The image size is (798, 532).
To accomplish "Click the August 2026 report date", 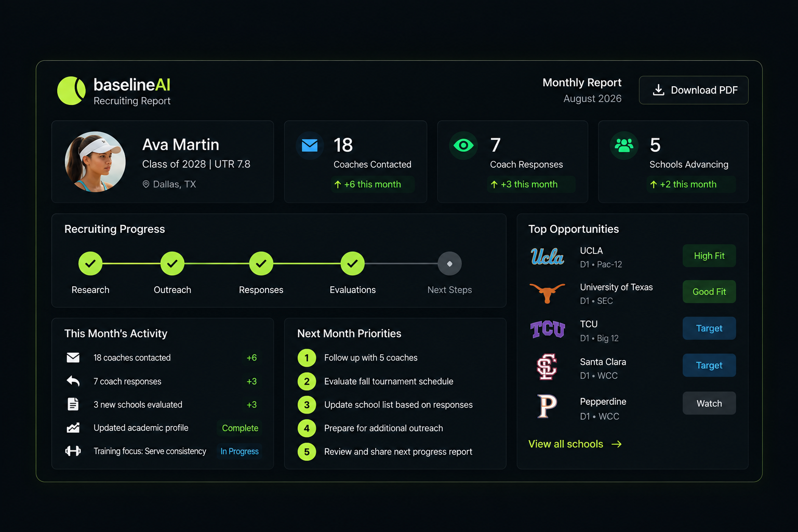I will tap(592, 99).
